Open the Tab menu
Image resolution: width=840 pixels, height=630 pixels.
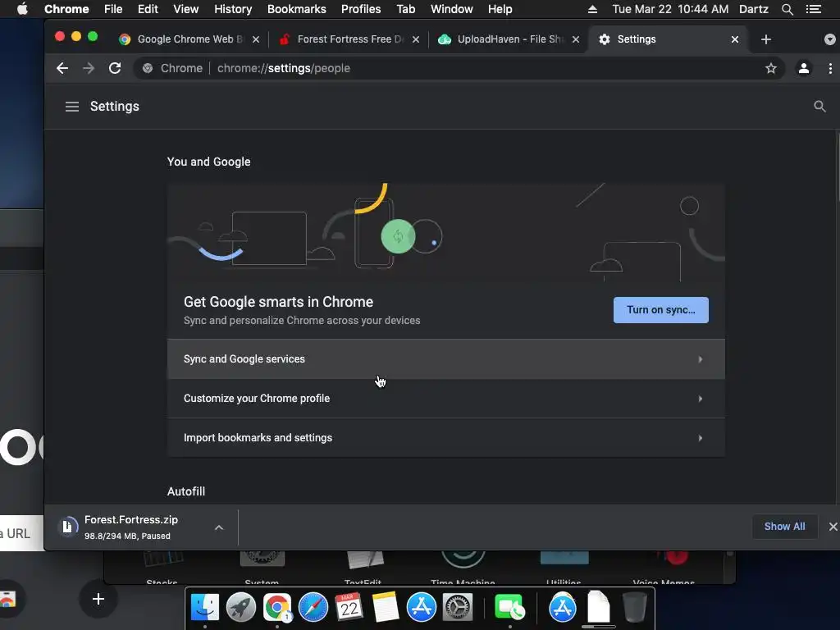click(405, 9)
